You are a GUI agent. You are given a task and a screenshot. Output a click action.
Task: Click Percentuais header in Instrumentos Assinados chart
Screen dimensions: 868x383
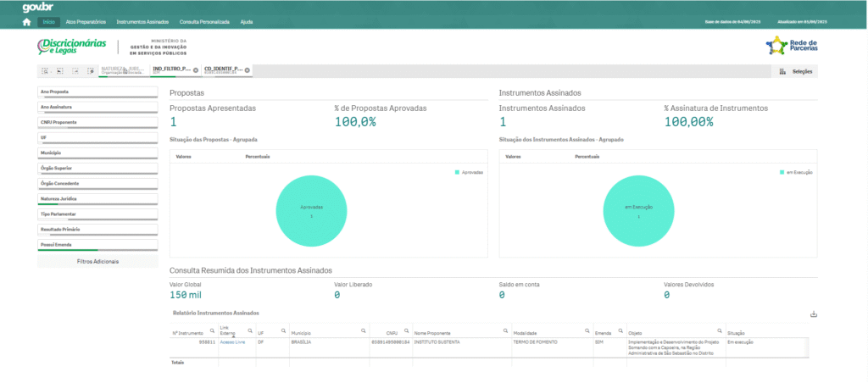587,158
